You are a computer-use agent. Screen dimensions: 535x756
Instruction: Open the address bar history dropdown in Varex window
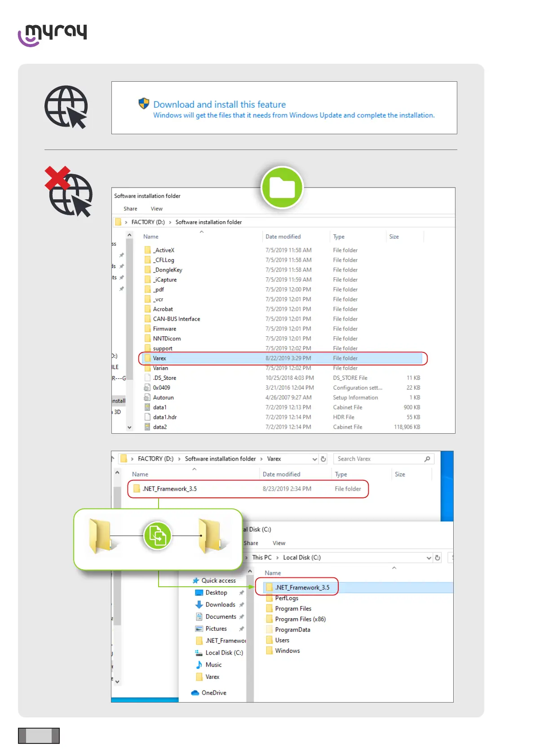pos(314,459)
